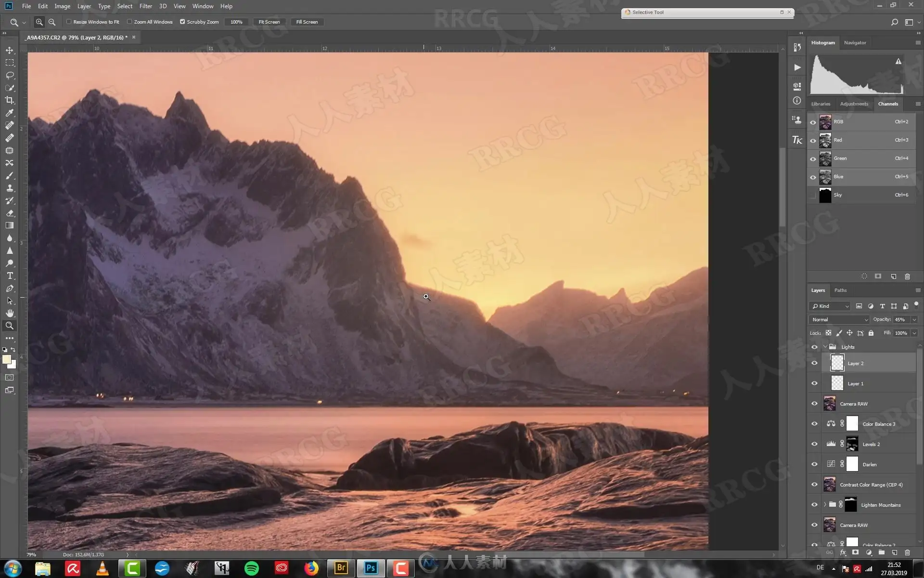Select the Pen tool
Screen dimensions: 924x578
tap(10, 288)
